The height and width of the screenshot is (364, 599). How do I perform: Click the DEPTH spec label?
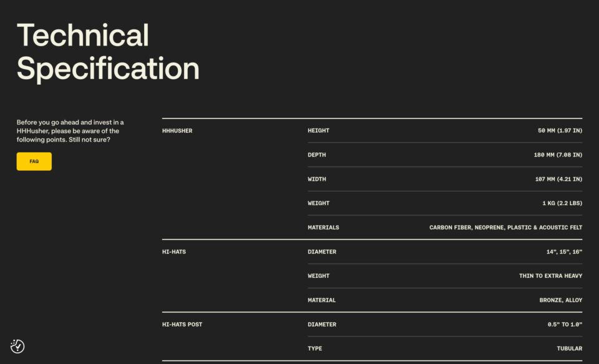[317, 155]
